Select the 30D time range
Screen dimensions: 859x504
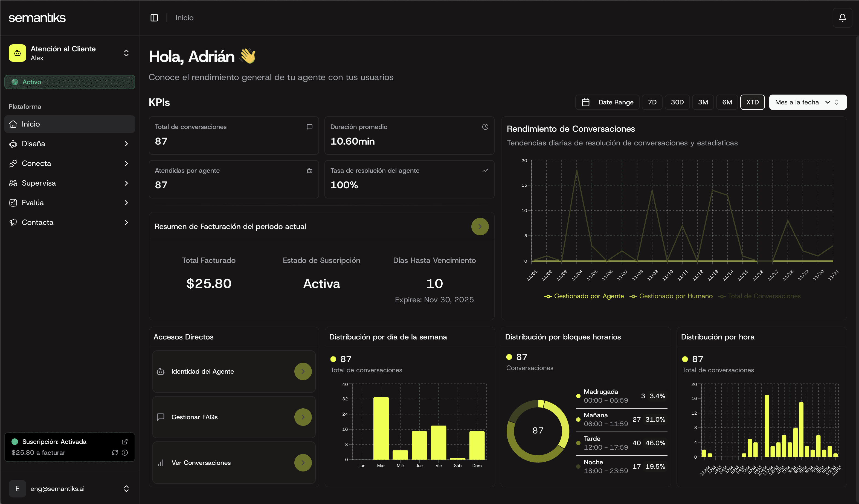pos(677,102)
